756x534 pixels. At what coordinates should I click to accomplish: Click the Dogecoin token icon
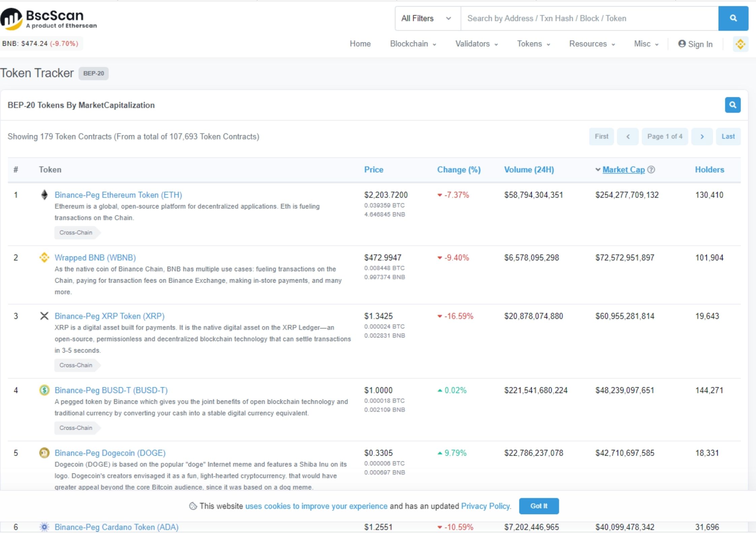(44, 453)
